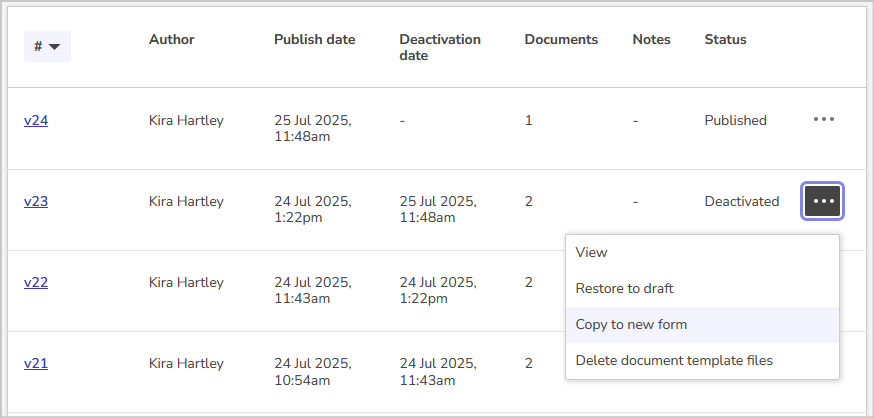Close the v23 row ellipsis actions button
This screenshot has width=874, height=418.
tap(823, 201)
